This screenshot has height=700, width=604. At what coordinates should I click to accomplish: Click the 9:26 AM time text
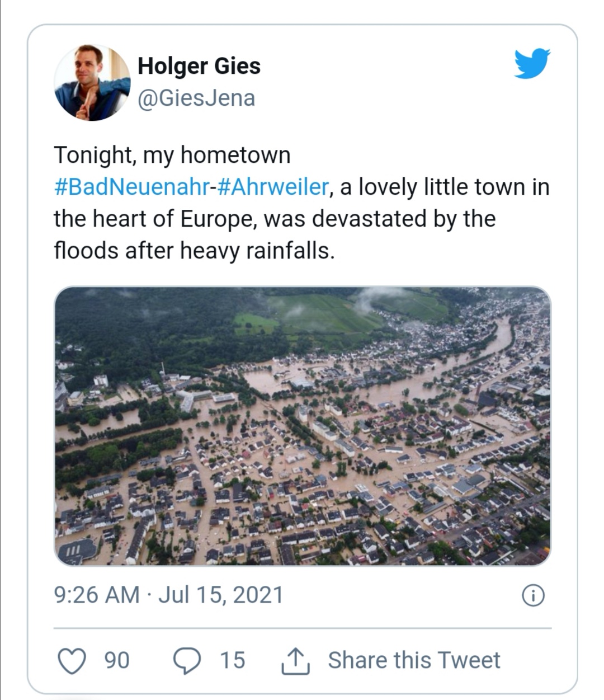96,595
